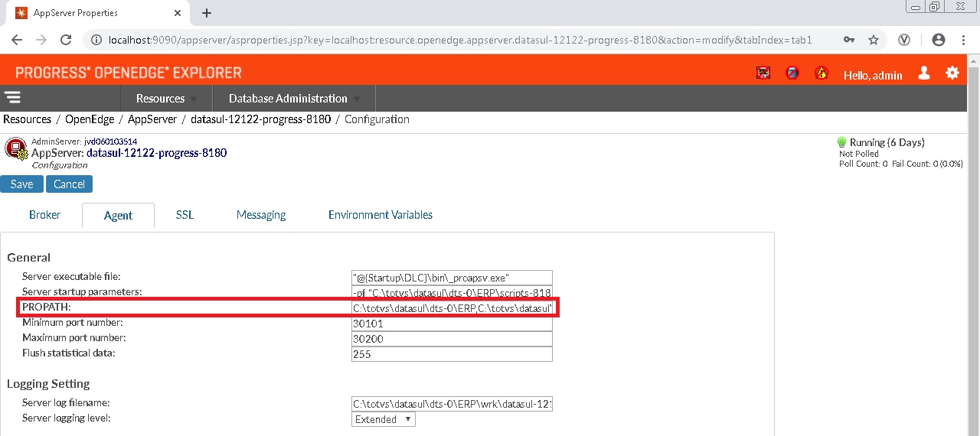Click the fire warning alert icon

822,73
